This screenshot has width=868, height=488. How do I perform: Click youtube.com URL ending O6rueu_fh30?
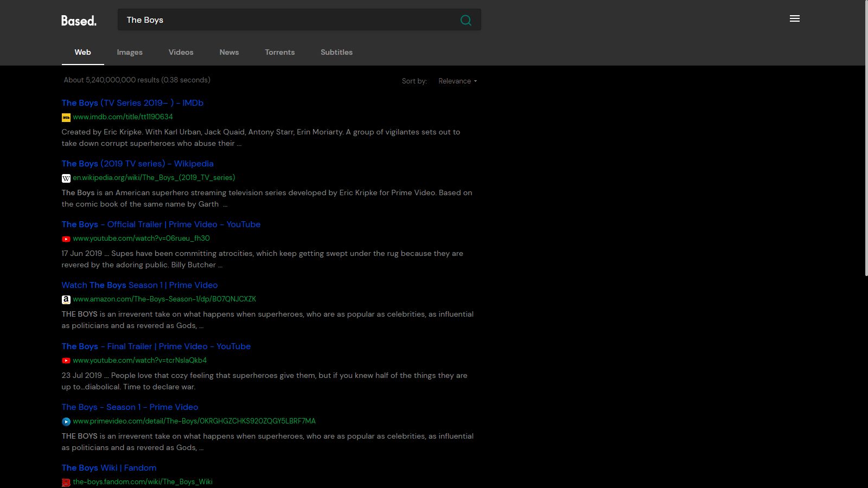tap(141, 239)
